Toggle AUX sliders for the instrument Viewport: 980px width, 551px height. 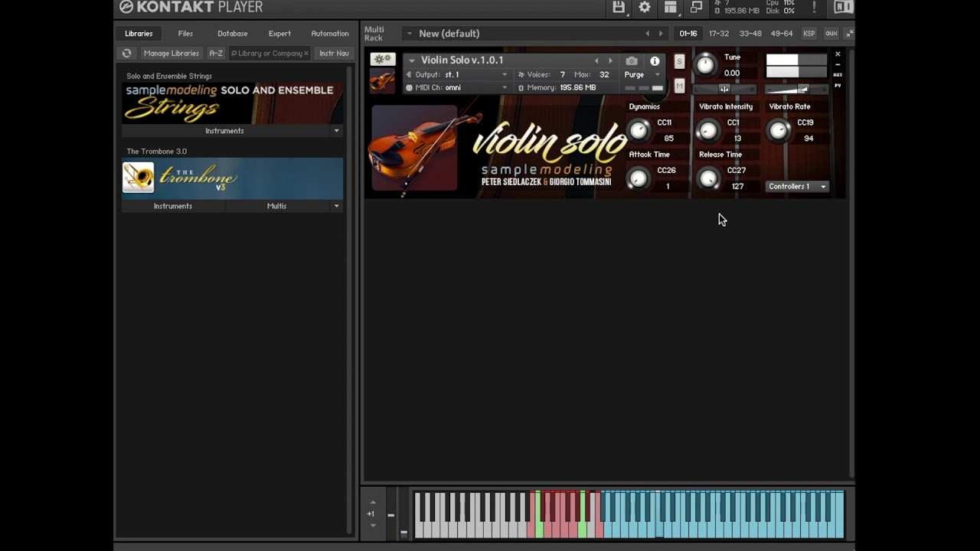(838, 75)
